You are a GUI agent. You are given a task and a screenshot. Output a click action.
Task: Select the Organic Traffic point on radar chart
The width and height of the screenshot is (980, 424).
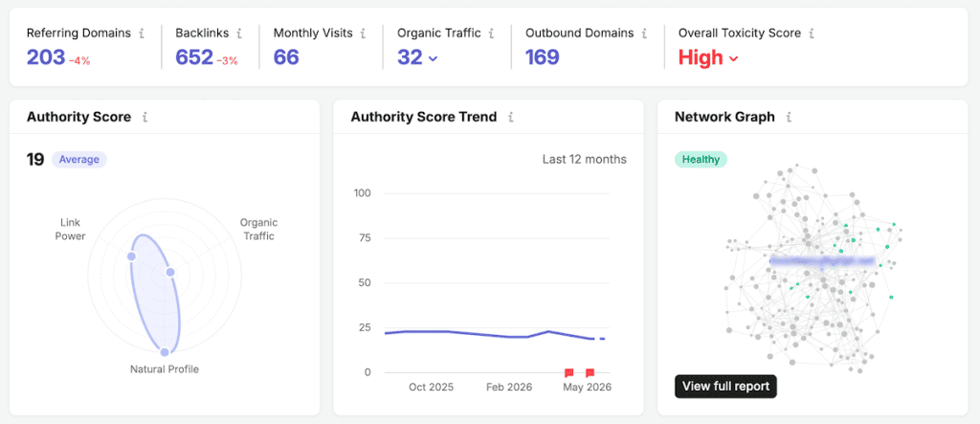(170, 272)
